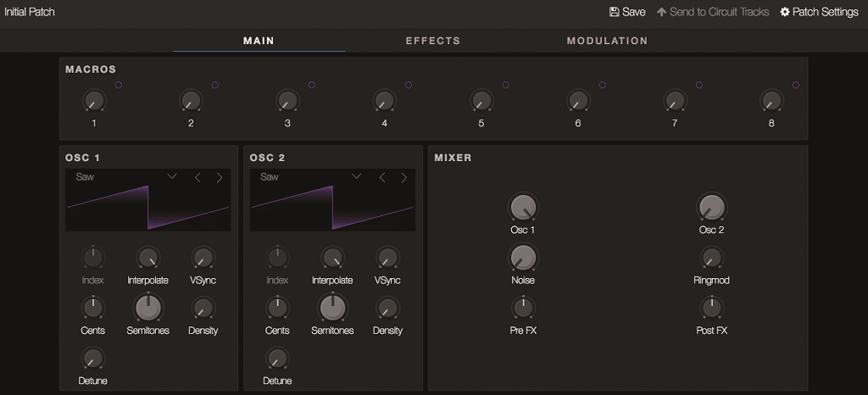The width and height of the screenshot is (868, 395).
Task: Click the OSC 1 VSync knob
Action: click(203, 258)
